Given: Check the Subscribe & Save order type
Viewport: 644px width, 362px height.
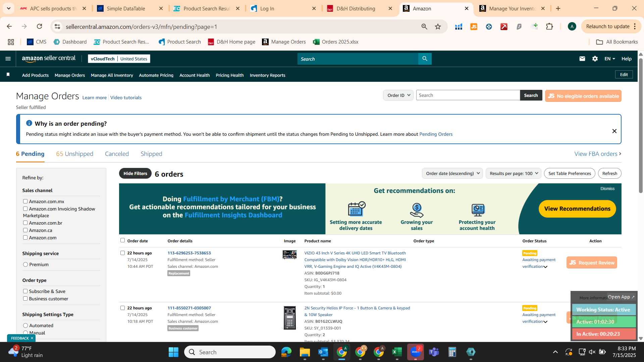Looking at the screenshot, I should pos(25,291).
